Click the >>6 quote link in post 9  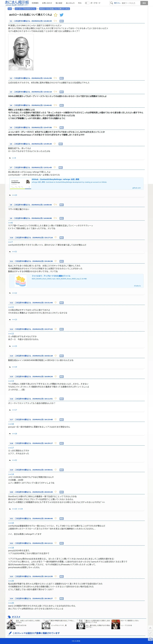[10, 223]
